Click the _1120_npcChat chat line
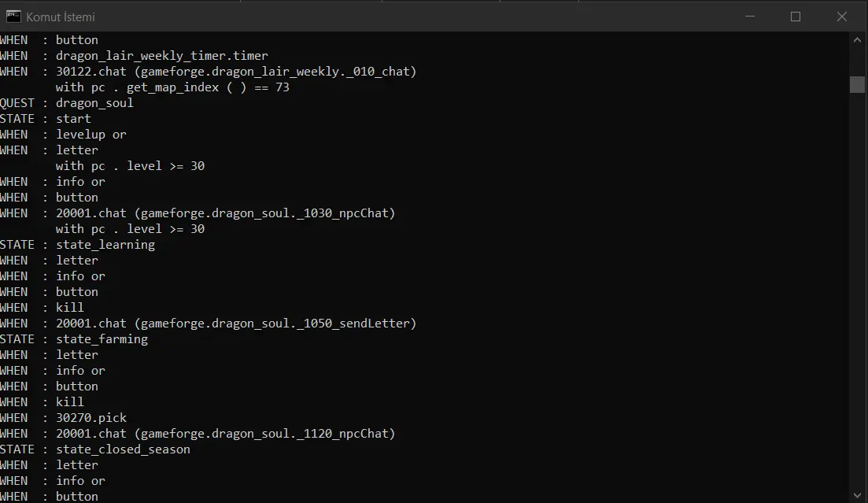The height and width of the screenshot is (503, 868). click(225, 434)
